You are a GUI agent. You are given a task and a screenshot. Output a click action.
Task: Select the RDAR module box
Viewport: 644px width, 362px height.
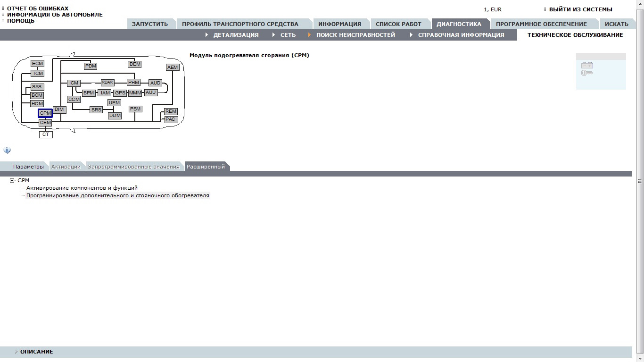pyautogui.click(x=107, y=83)
